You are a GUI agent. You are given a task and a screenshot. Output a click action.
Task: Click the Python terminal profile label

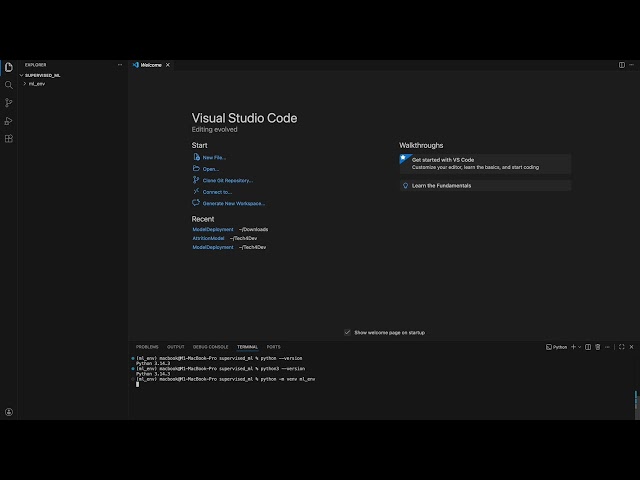(560, 347)
